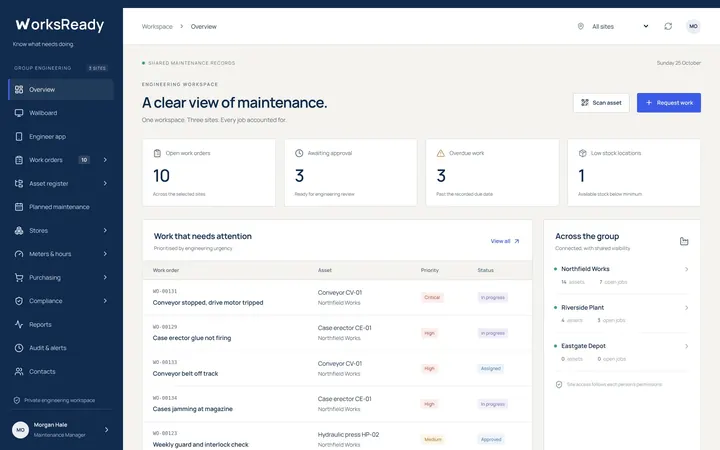The width and height of the screenshot is (720, 450).
Task: Open Morgan Hale profile menu chevron
Action: (107, 430)
